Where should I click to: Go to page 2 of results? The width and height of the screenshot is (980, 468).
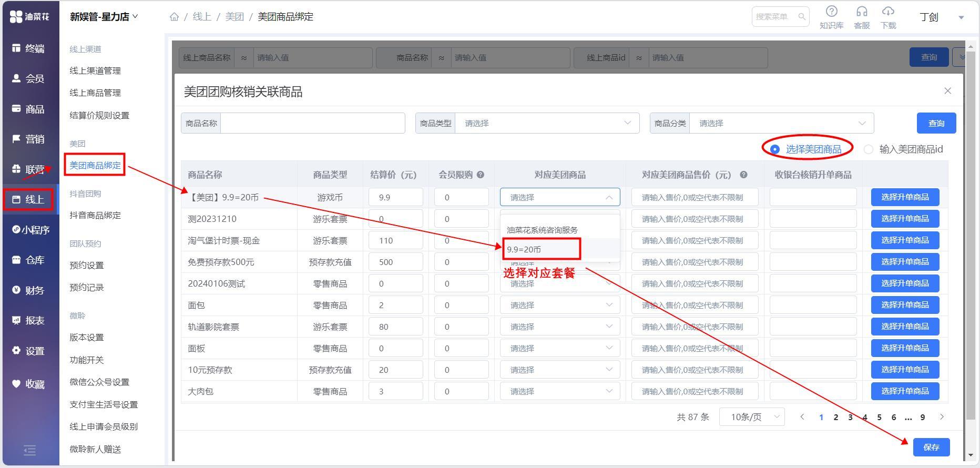tap(835, 417)
